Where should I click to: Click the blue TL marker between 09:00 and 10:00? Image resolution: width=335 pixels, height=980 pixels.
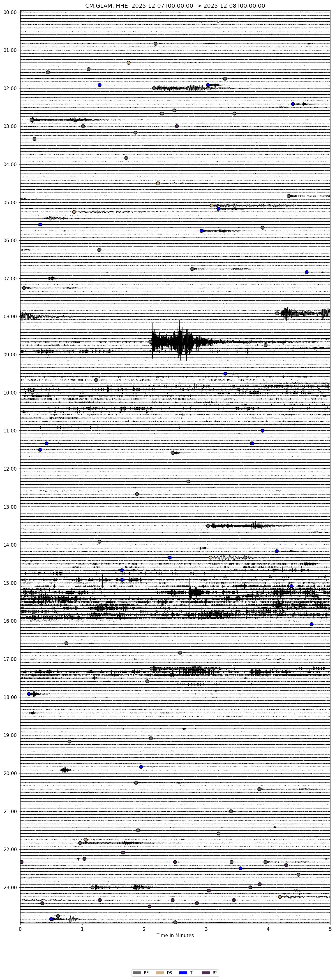coord(225,374)
